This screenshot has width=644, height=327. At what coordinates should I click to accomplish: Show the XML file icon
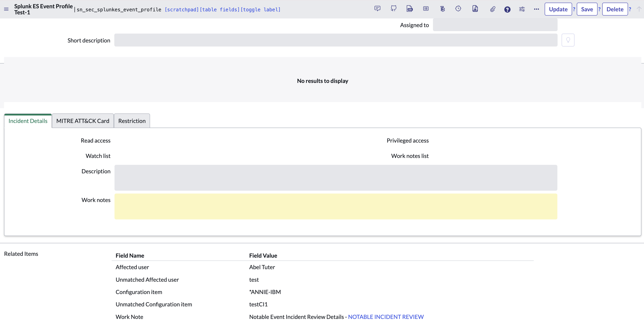point(410,9)
